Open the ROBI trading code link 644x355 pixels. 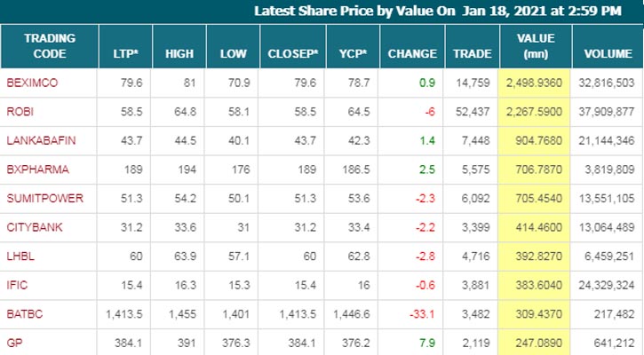pyautogui.click(x=20, y=110)
